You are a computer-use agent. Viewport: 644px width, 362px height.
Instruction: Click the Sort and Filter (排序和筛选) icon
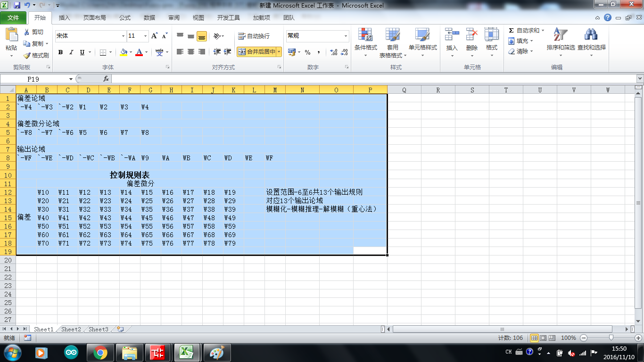point(560,35)
